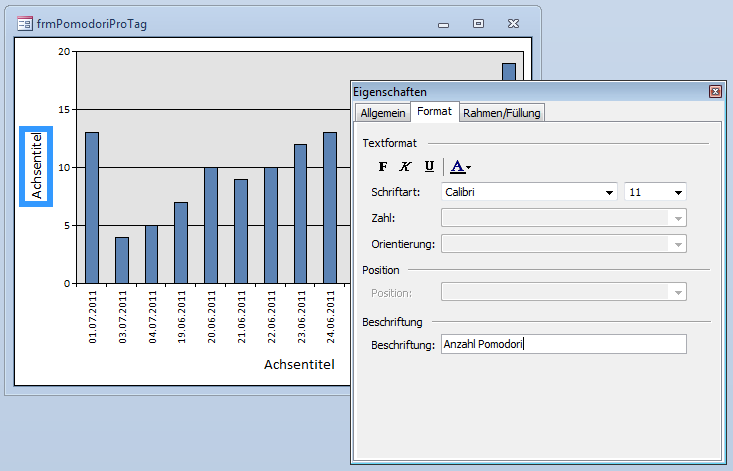Toggle bold (F) text formatting
The height and width of the screenshot is (471, 733).
382,167
